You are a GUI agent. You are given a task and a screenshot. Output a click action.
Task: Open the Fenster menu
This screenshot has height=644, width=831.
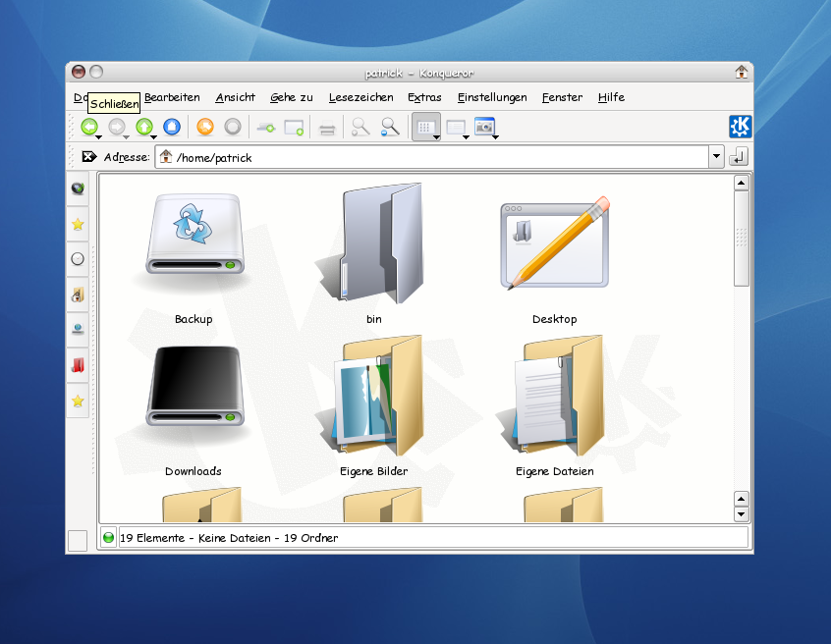pyautogui.click(x=562, y=97)
